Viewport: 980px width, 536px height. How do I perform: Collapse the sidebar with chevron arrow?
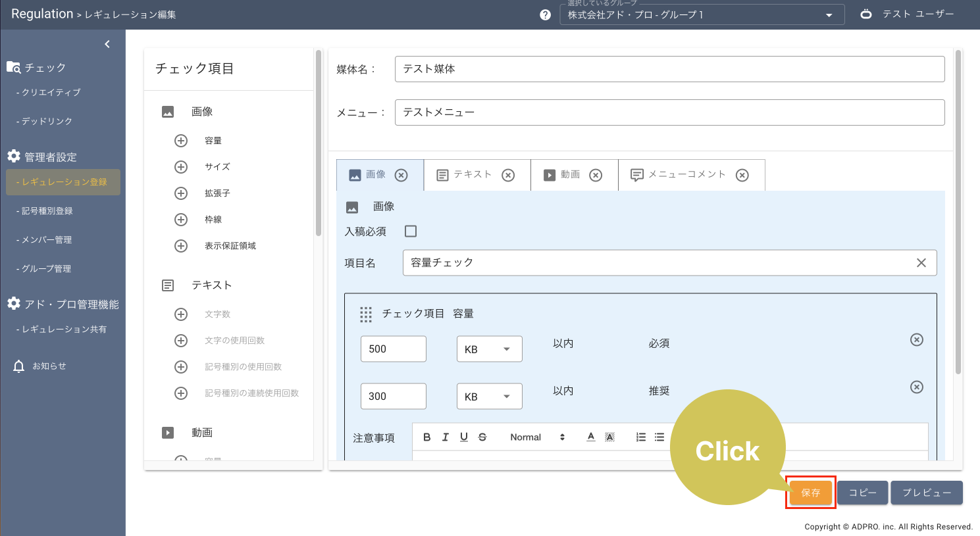pyautogui.click(x=107, y=44)
